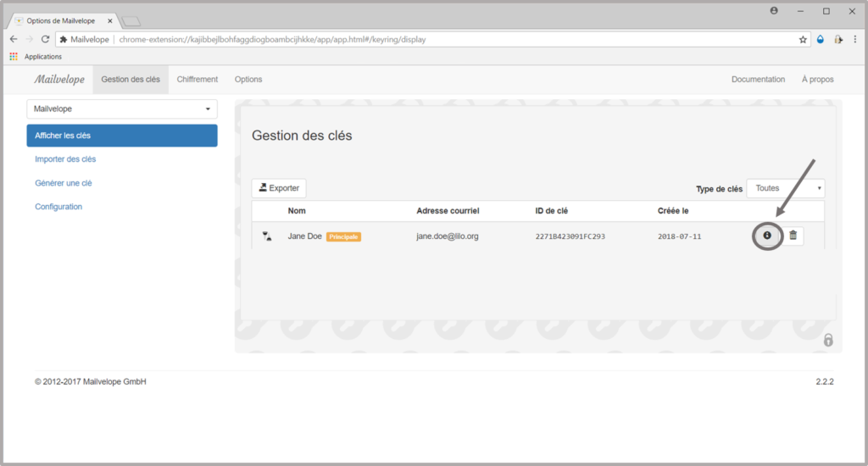
Task: Expand the Mailvelope keyring dropdown
Action: pos(122,108)
